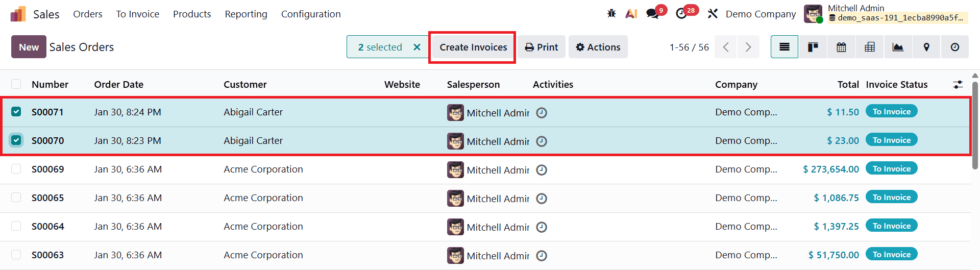Open the Mitchell Admin user menu
Image resolution: width=980 pixels, height=270 pixels.
[x=886, y=14]
